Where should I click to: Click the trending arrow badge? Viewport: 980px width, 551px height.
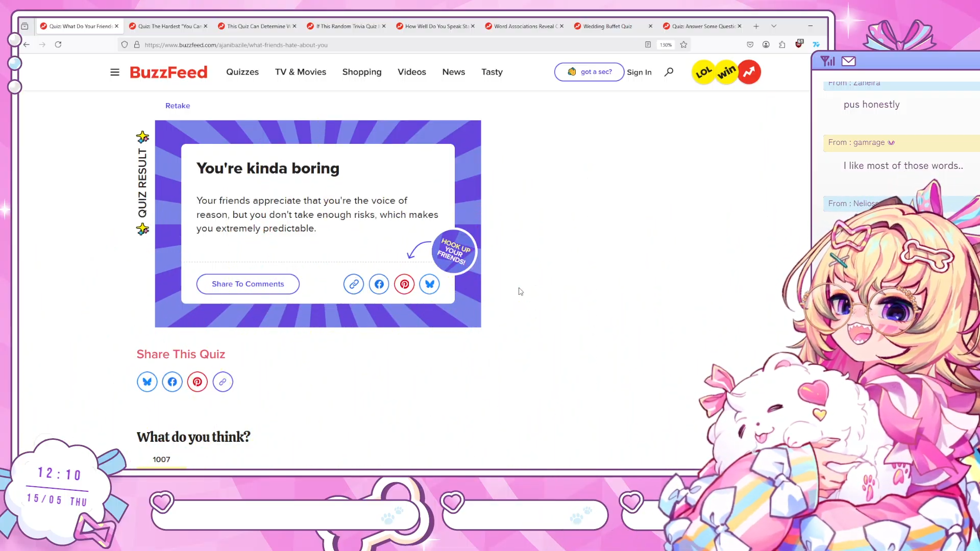click(x=749, y=72)
